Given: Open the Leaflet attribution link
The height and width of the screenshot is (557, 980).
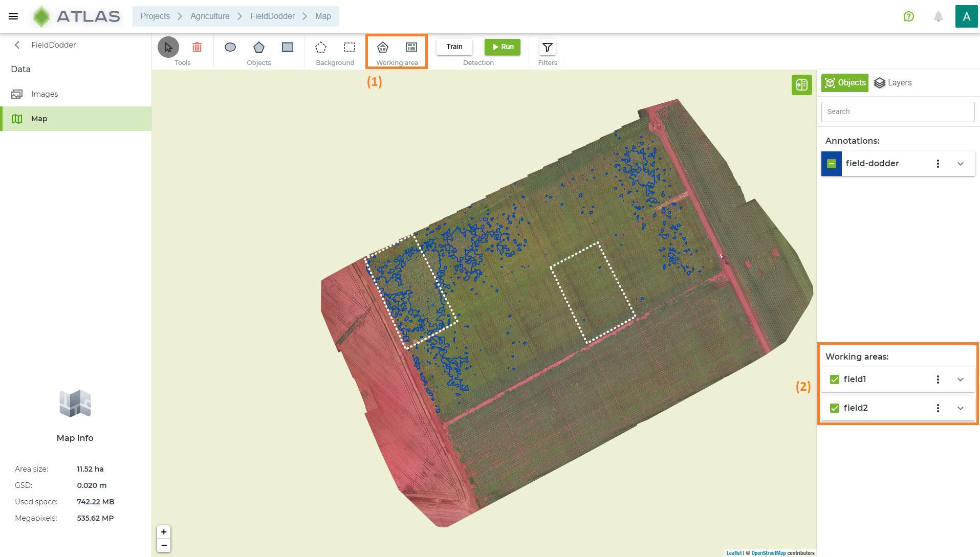Looking at the screenshot, I should [734, 553].
